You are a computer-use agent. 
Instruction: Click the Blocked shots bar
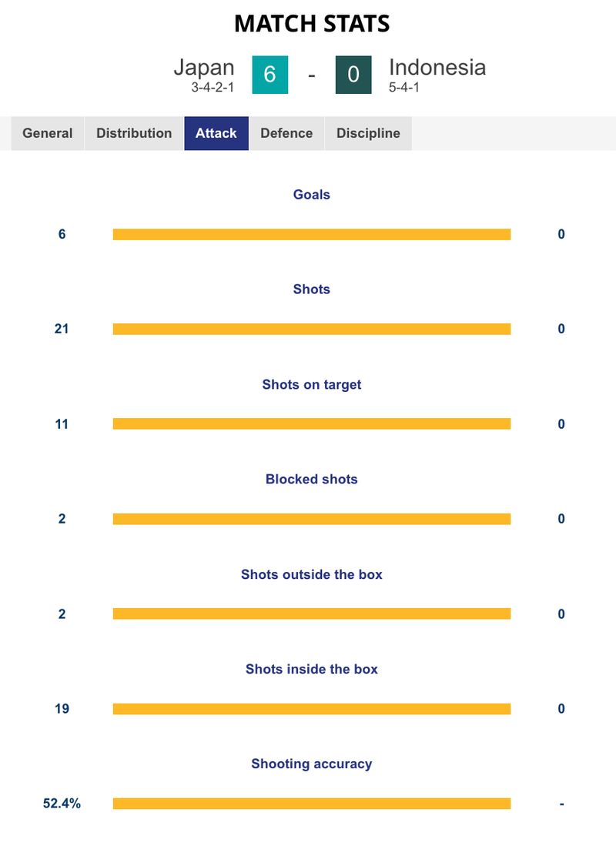(312, 519)
